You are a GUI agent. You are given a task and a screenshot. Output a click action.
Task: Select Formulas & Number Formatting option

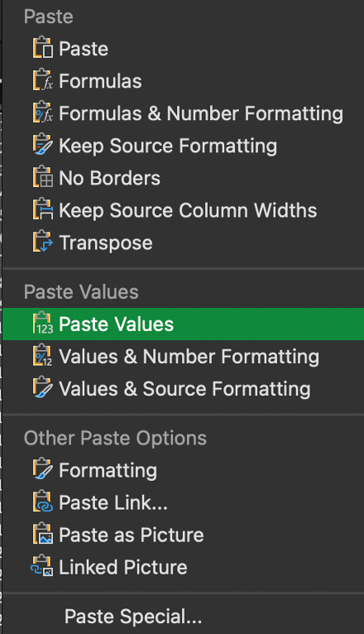click(183, 113)
